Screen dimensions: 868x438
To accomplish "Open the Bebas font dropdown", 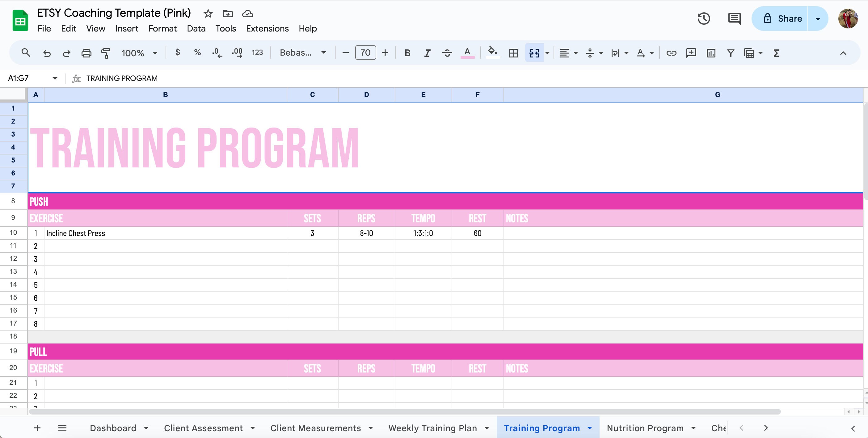I will point(303,53).
